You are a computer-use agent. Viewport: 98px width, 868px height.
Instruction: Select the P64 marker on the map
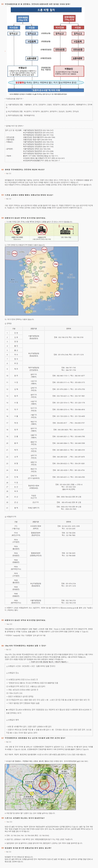click(56, 264)
